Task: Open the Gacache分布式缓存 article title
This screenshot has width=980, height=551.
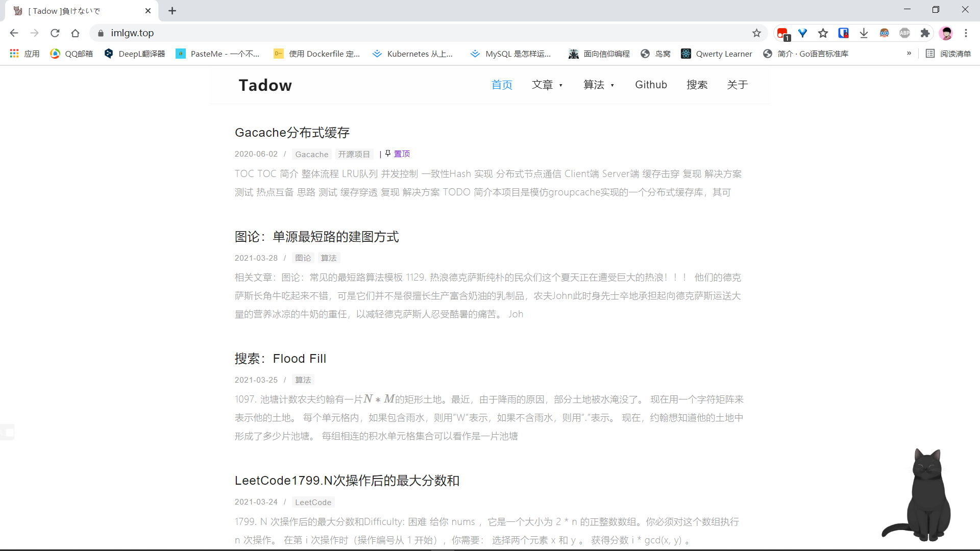Action: click(x=292, y=133)
